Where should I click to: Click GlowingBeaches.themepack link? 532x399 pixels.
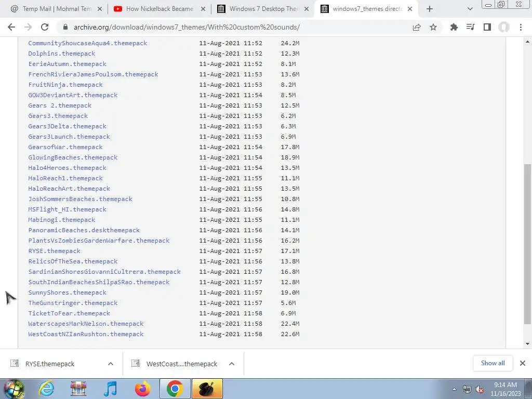73,157
